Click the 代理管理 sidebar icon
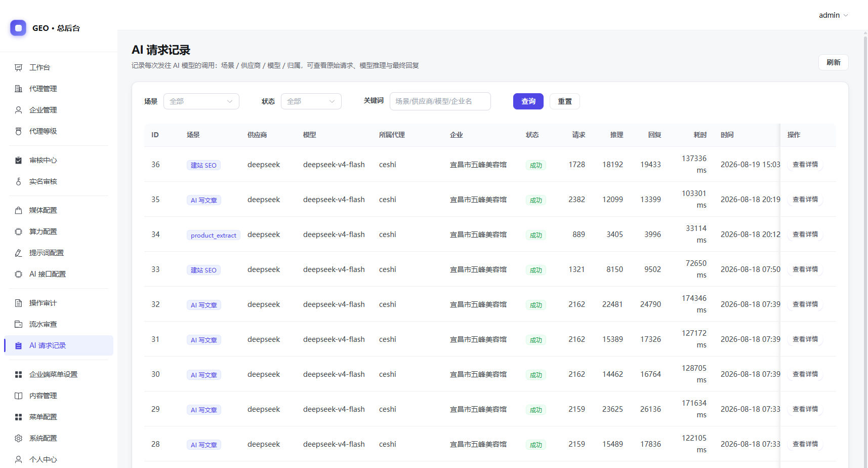 (19, 89)
